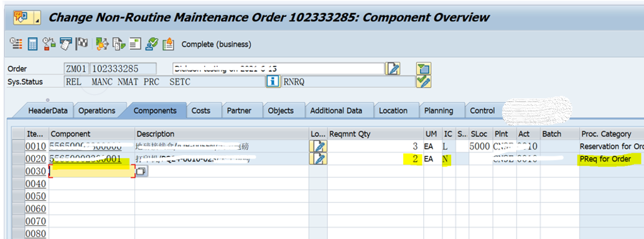The image size is (644, 239).
Task: Click the storage location 5000 cell
Action: pyautogui.click(x=480, y=146)
